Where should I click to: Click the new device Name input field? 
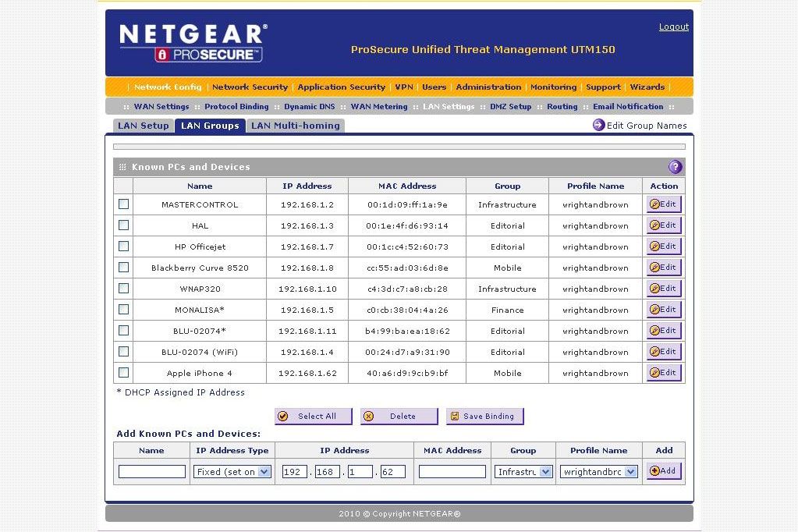(151, 471)
